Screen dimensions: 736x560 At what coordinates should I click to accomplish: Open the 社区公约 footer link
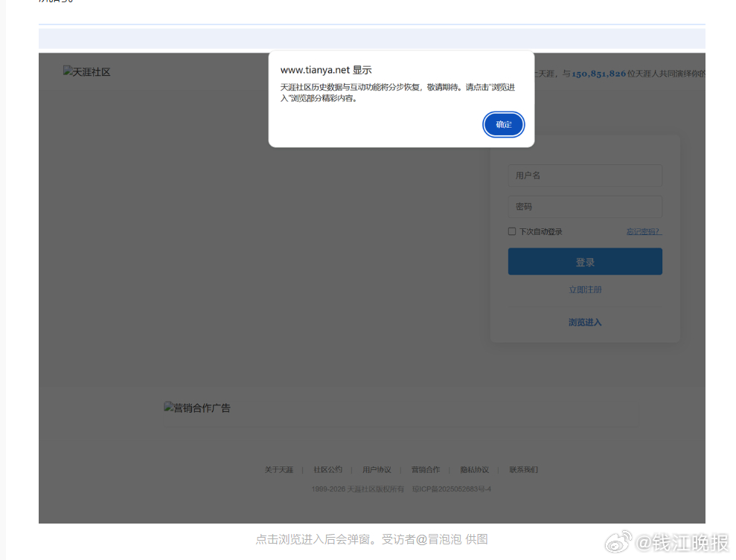click(x=327, y=469)
